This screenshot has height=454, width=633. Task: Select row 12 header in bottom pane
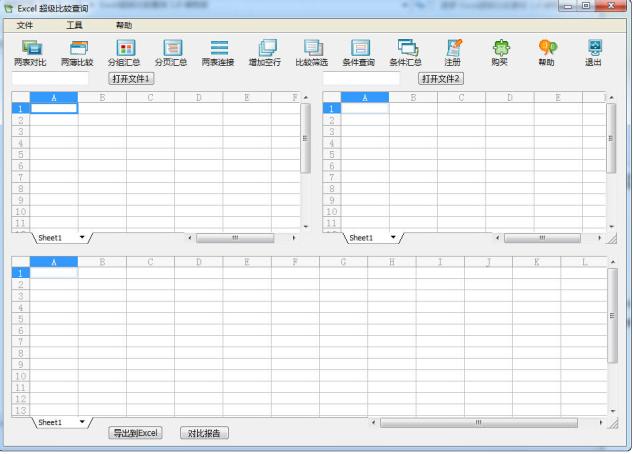(x=21, y=399)
